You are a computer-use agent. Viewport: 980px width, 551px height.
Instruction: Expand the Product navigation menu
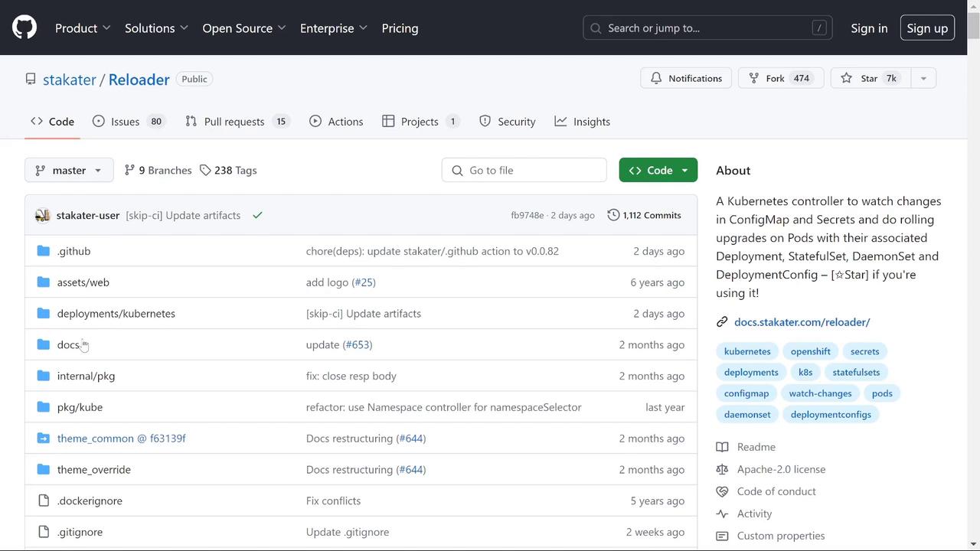tap(83, 28)
